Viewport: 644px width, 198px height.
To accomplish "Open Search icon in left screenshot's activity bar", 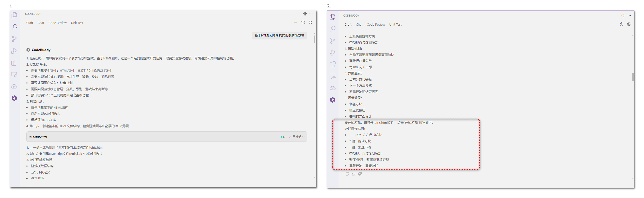I will tap(14, 27).
